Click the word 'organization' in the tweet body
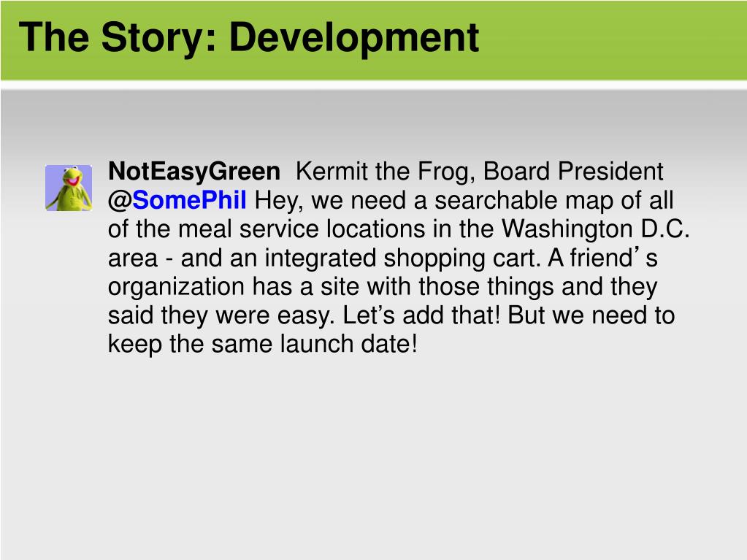Image resolution: width=747 pixels, height=560 pixels. pyautogui.click(x=176, y=287)
